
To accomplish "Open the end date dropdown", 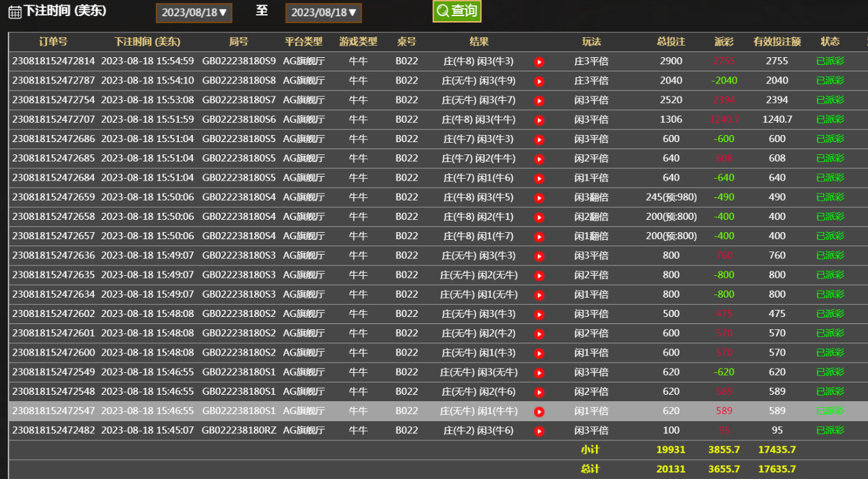I will (324, 13).
